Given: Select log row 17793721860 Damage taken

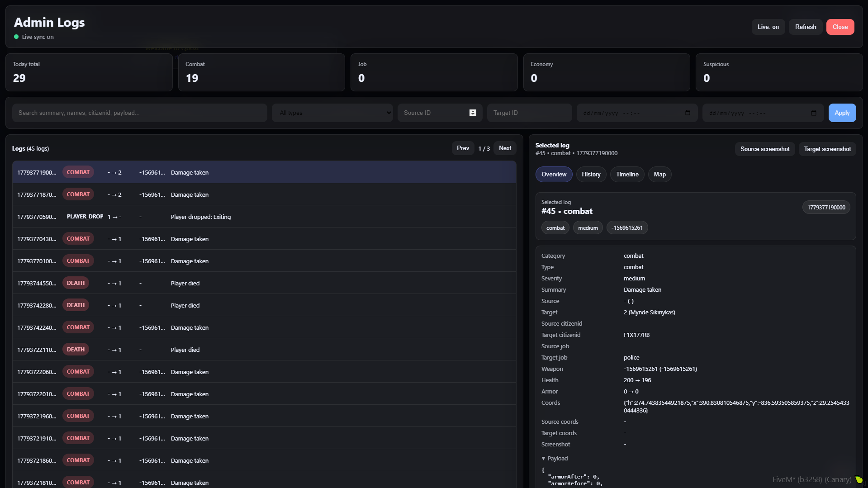Looking at the screenshot, I should (264, 460).
